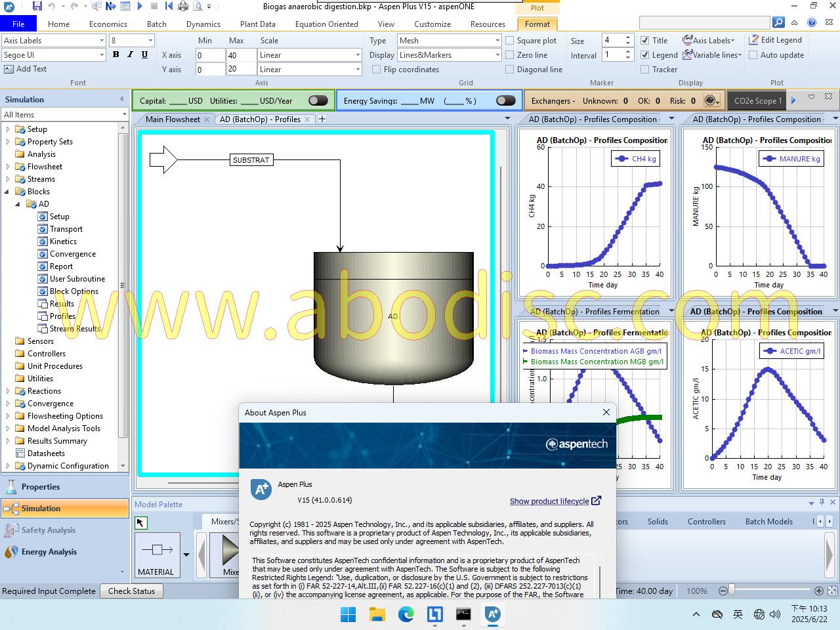The image size is (840, 630).
Task: Open the Safety Analysis environment
Action: tap(64, 530)
